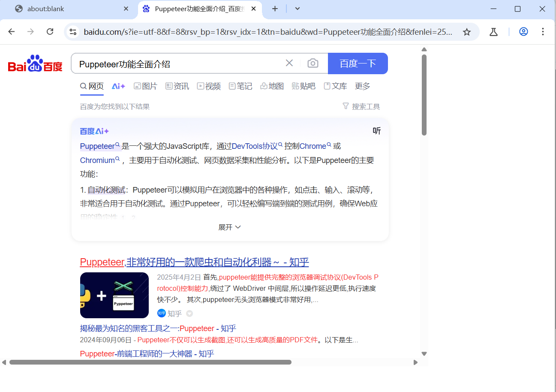
Task: Open Chrome Labs flask icon
Action: [x=493, y=32]
